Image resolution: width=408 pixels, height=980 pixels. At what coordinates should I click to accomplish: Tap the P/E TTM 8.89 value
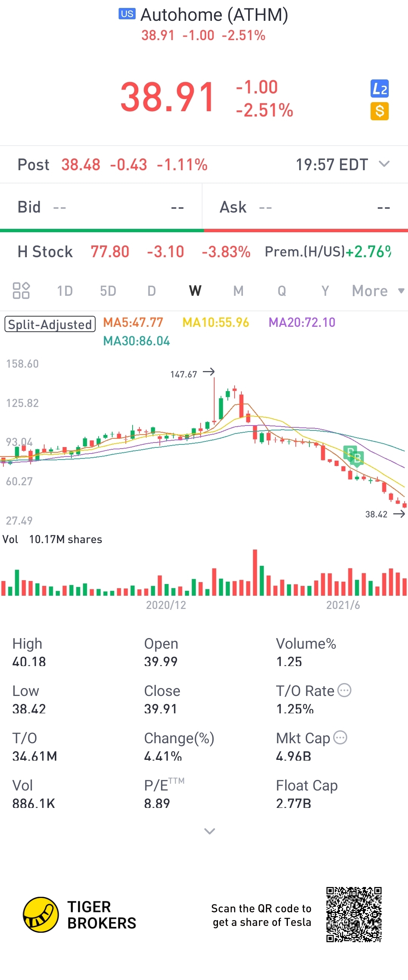click(x=157, y=803)
